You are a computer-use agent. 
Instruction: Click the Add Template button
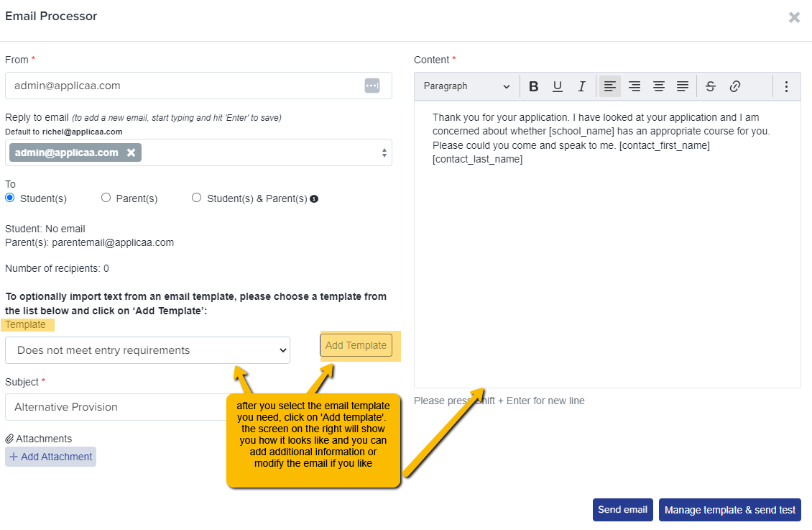(356, 345)
